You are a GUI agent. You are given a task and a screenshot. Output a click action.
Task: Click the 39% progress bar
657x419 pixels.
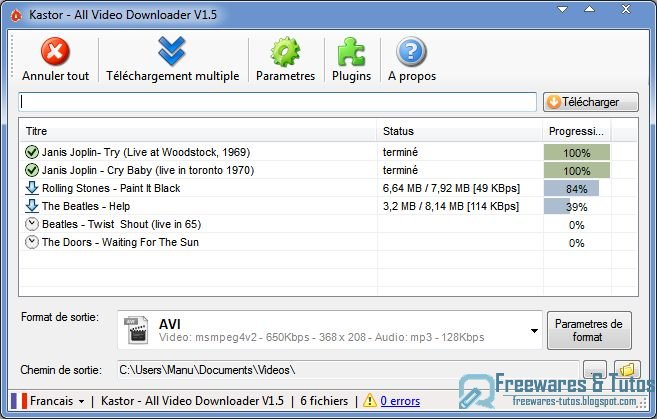(577, 207)
